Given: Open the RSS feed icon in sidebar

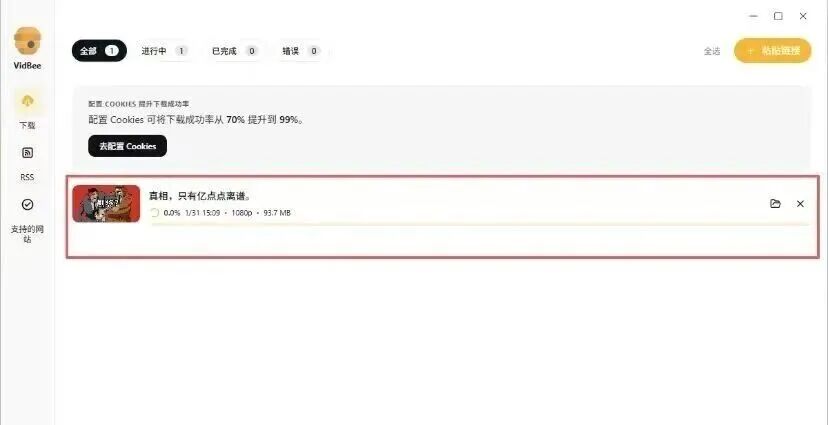Looking at the screenshot, I should point(27,153).
